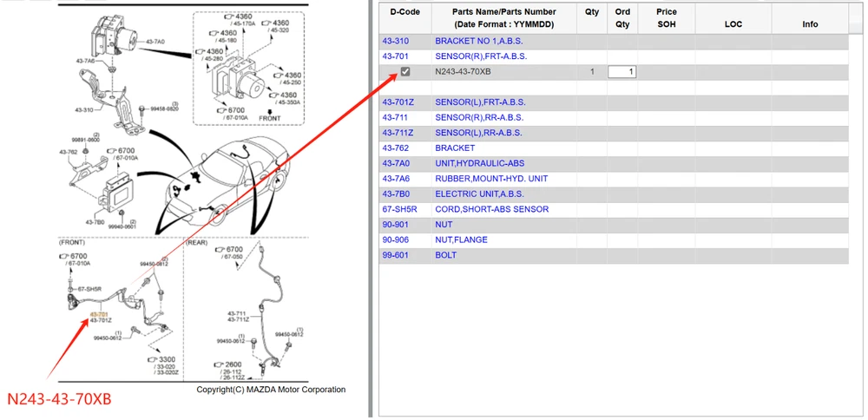Open D-Code 43-310 link
The height and width of the screenshot is (420, 868).
click(x=395, y=41)
